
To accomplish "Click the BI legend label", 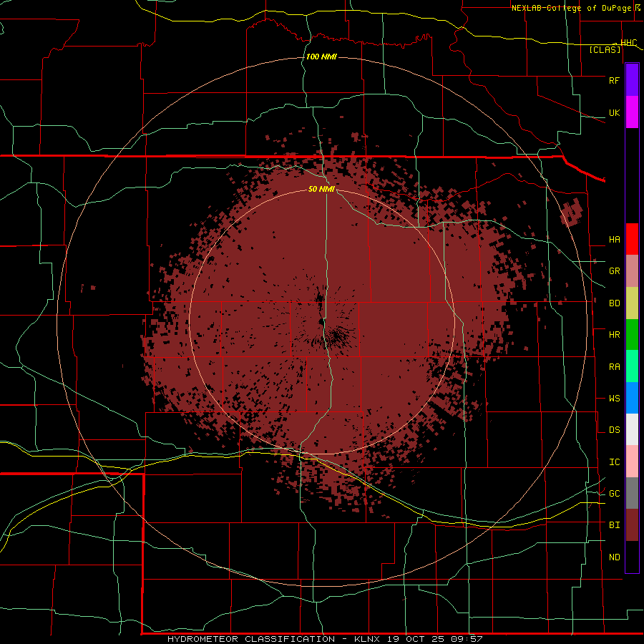I will tap(614, 525).
